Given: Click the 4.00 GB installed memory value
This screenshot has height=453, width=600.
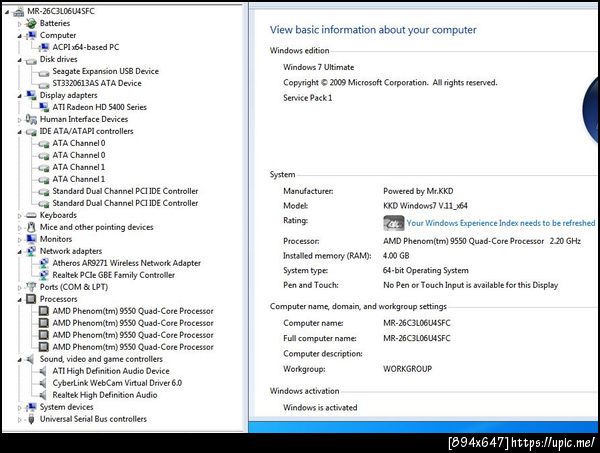Looking at the screenshot, I should point(396,256).
